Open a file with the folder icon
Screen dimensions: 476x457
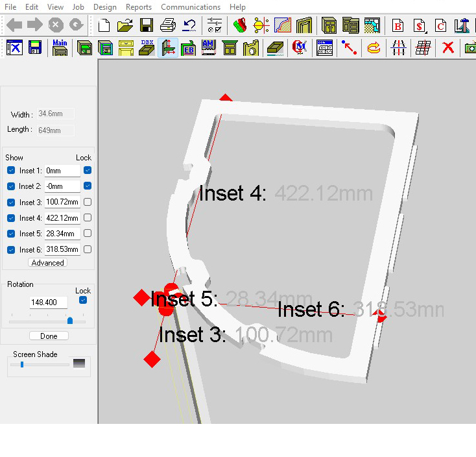point(125,26)
